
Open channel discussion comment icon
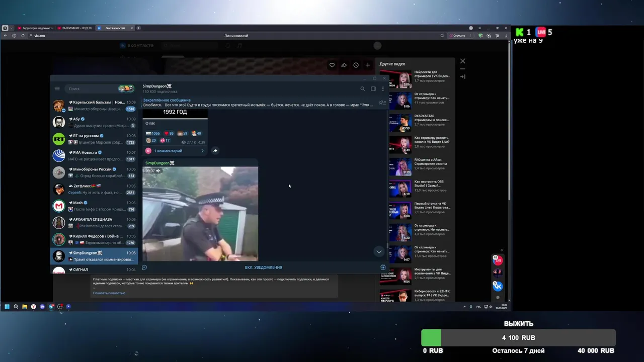(144, 267)
